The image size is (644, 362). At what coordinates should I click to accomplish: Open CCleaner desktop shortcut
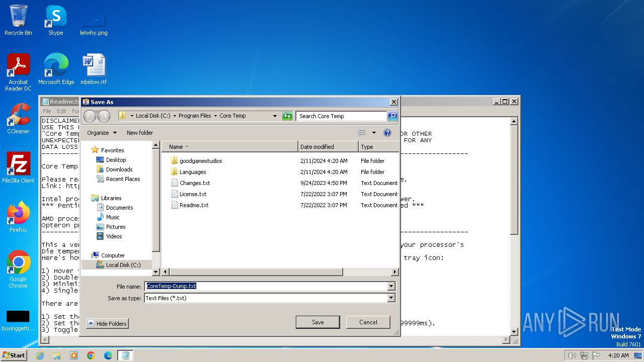18,119
